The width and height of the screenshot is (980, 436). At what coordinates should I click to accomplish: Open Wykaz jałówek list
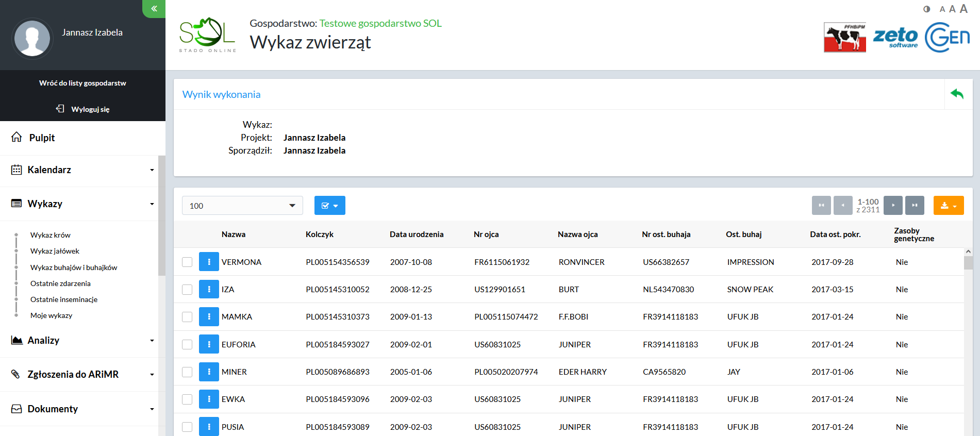[55, 251]
